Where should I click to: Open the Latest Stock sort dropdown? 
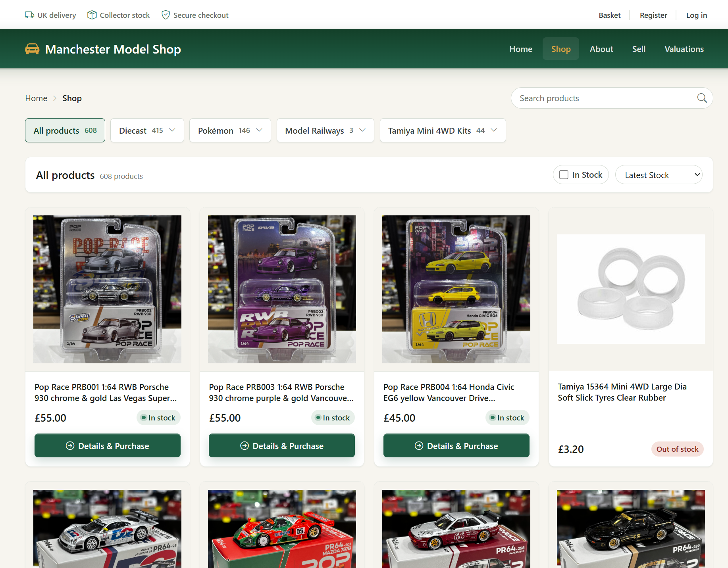click(659, 175)
